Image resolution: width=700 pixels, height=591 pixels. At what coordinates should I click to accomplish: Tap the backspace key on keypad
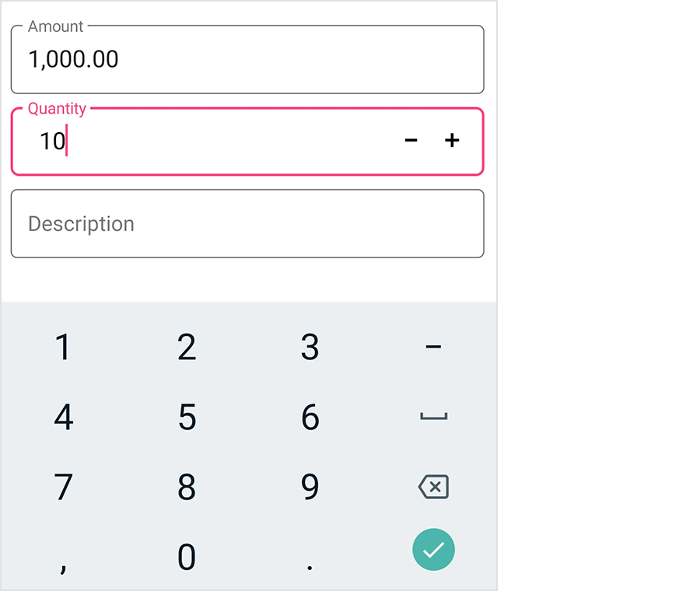(433, 488)
